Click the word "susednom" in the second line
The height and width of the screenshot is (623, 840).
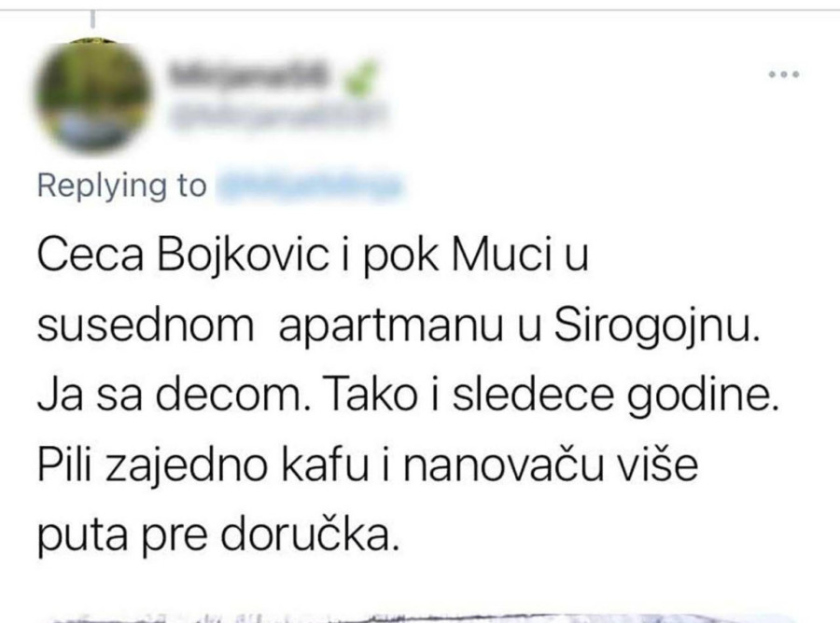[146, 325]
